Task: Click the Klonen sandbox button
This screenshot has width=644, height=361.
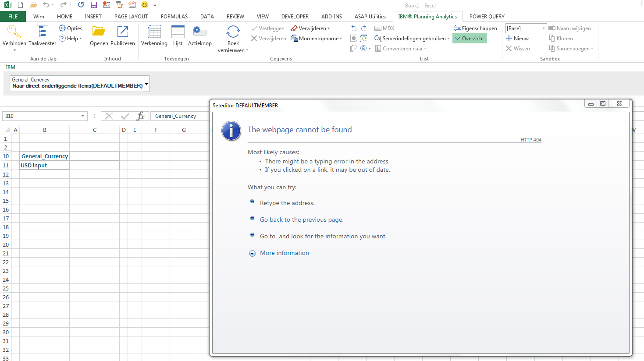Action: click(x=561, y=39)
